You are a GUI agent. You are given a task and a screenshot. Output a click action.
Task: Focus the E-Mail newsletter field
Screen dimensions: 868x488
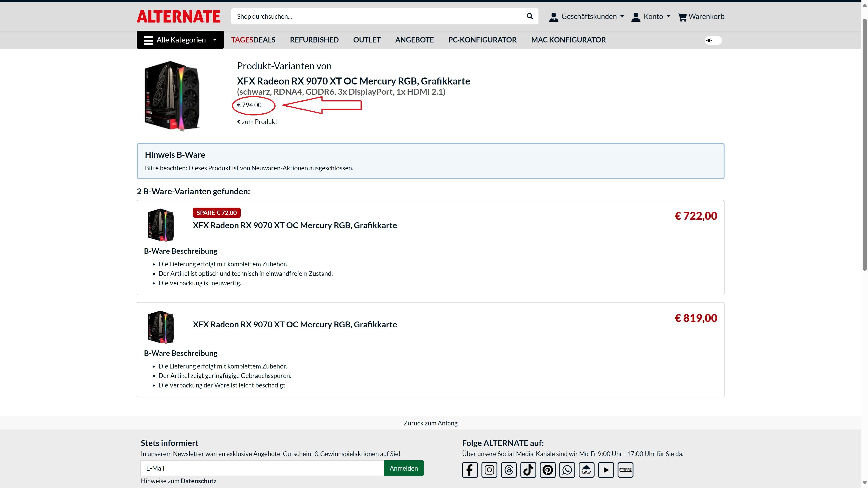pyautogui.click(x=262, y=468)
